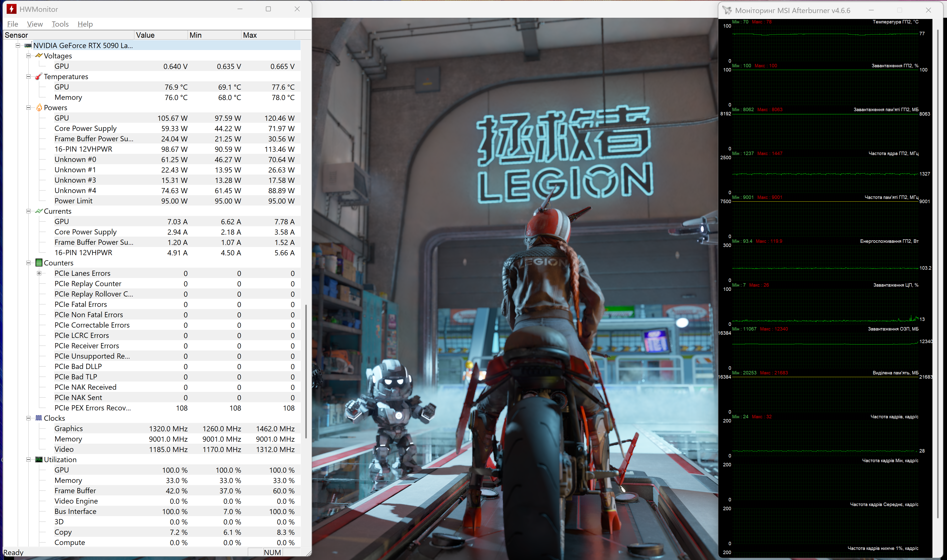
Task: Click the Sensor column header
Action: pyautogui.click(x=68, y=35)
